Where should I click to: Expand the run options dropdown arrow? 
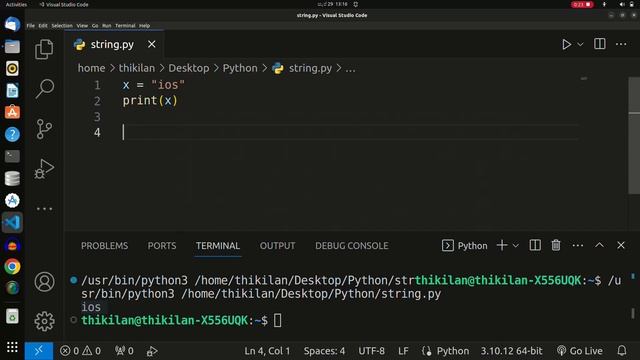580,44
